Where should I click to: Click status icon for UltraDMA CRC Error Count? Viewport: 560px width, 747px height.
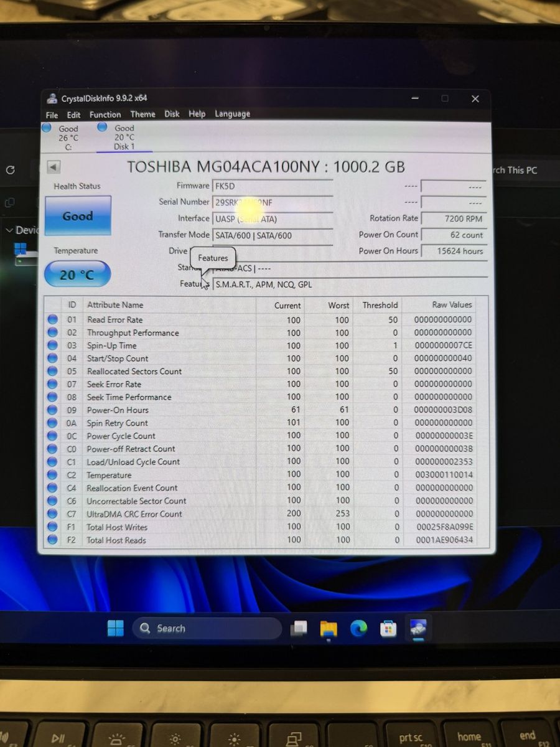click(x=53, y=514)
